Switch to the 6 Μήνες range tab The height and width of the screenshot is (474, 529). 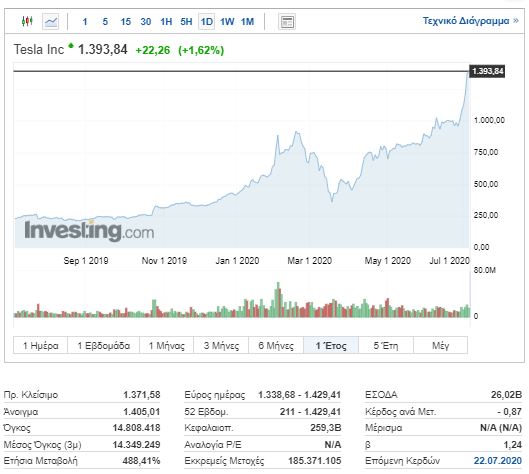276,345
